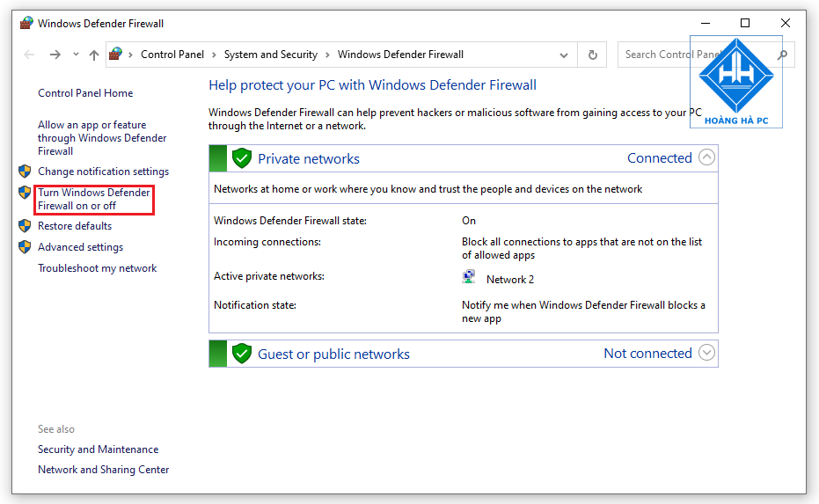This screenshot has width=819, height=504.
Task: Open Advanced settings link
Action: point(80,247)
